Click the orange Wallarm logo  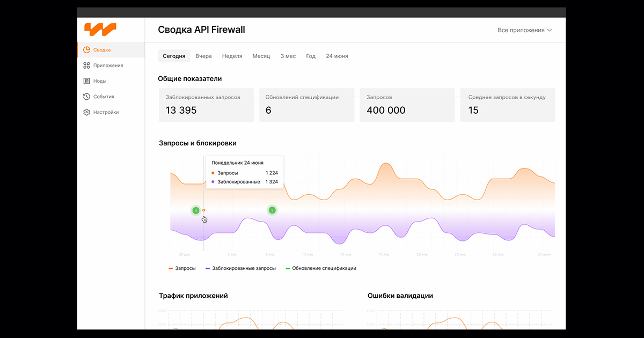100,29
